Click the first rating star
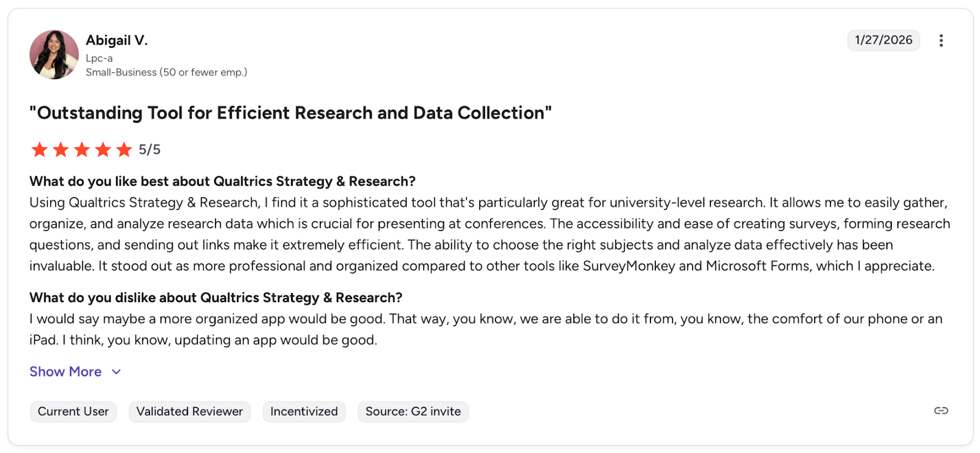The image size is (980, 453). [40, 150]
